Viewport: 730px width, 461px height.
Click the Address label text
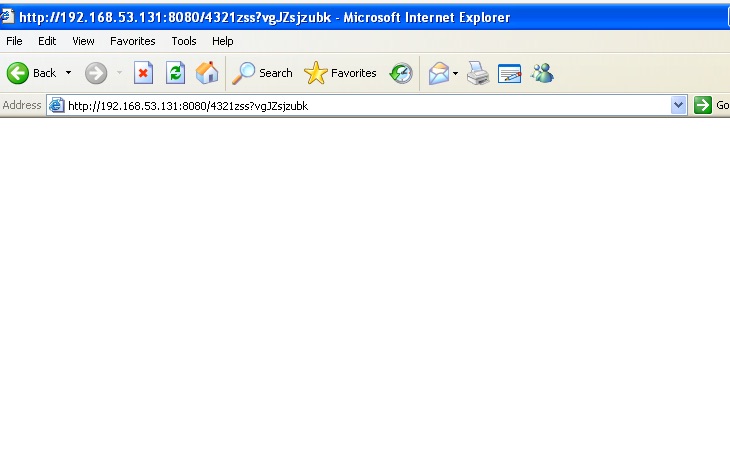[22, 105]
